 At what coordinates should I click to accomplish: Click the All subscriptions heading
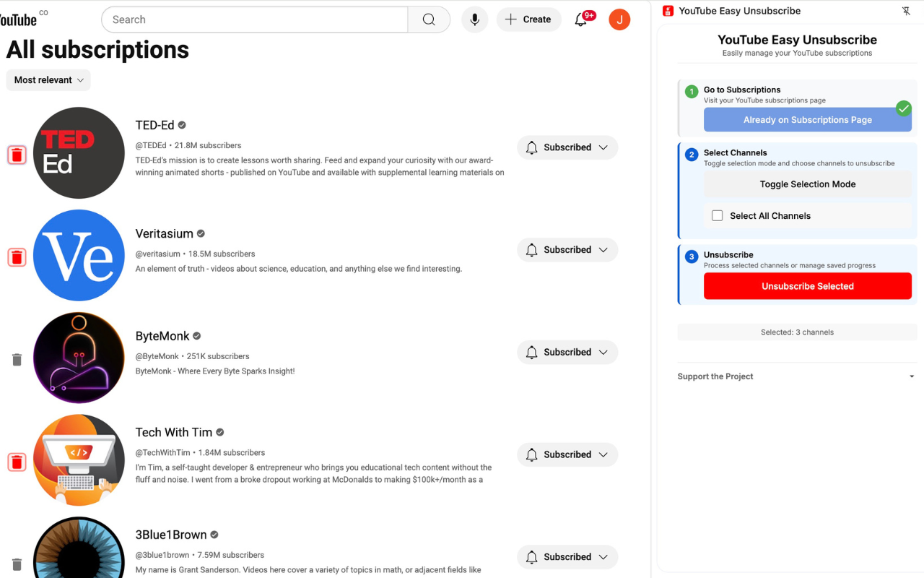pos(97,50)
